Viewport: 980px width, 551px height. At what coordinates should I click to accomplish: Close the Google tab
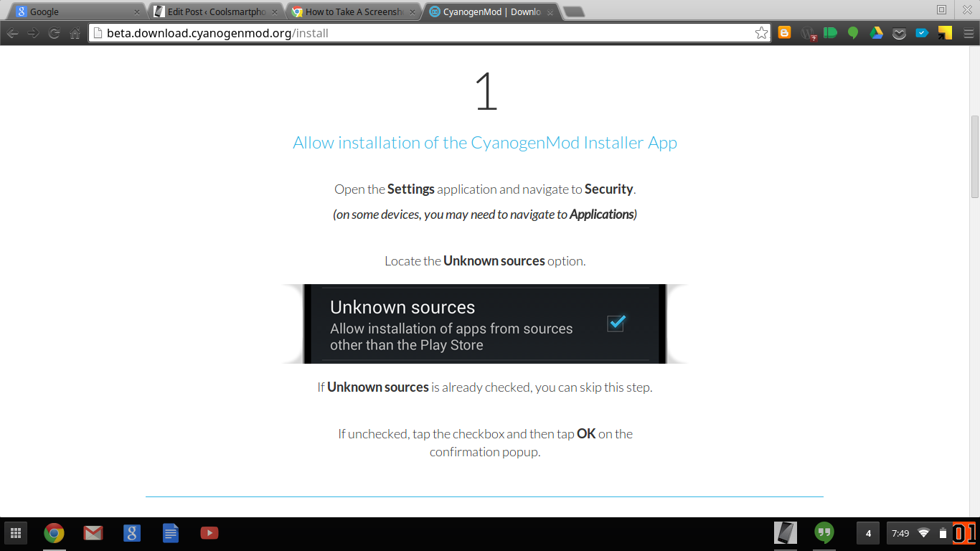coord(137,12)
